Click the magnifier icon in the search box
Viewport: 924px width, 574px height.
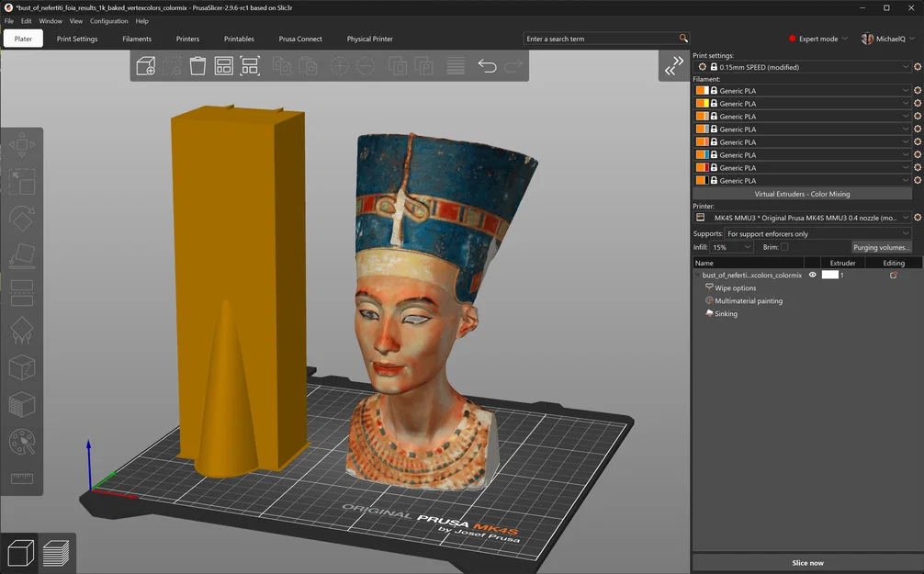click(683, 39)
